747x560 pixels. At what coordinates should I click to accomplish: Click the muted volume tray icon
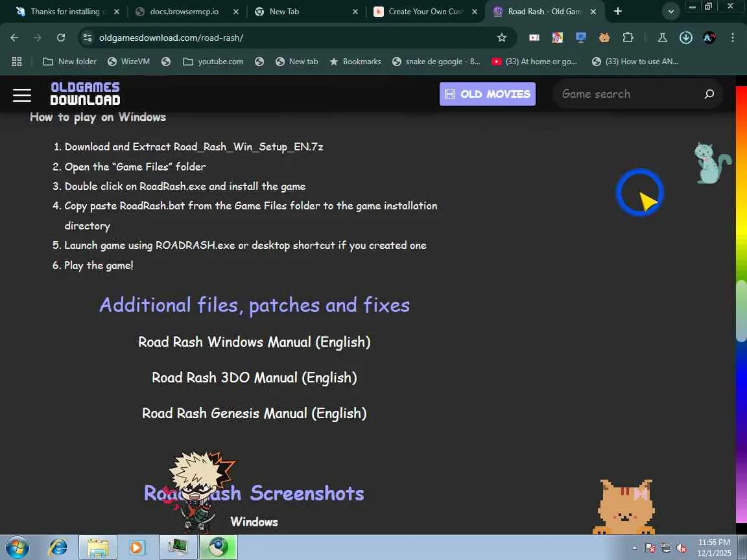click(x=682, y=548)
